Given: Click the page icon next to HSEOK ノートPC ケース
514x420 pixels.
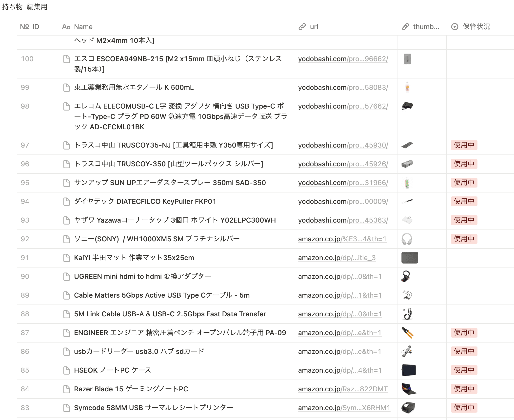Looking at the screenshot, I should click(66, 370).
